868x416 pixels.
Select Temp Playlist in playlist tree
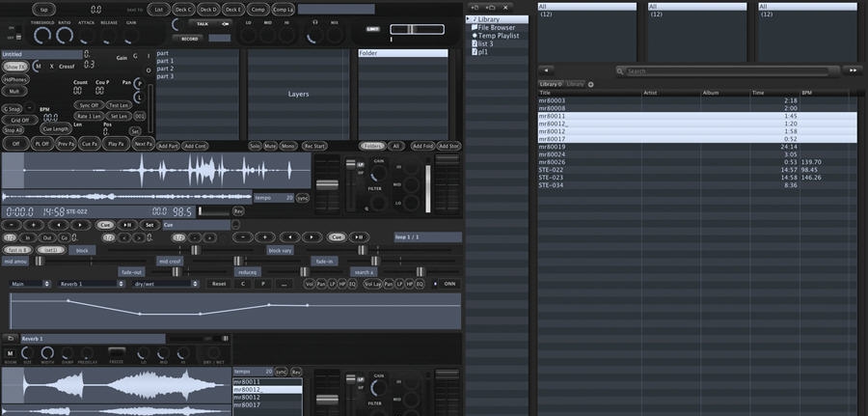point(499,36)
